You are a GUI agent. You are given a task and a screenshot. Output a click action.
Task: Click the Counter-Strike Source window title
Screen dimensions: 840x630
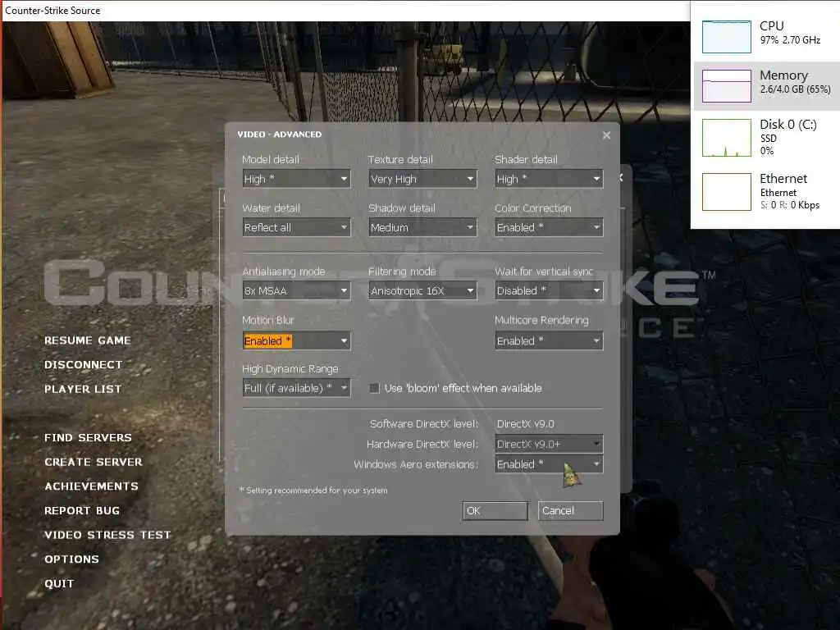[x=52, y=10]
